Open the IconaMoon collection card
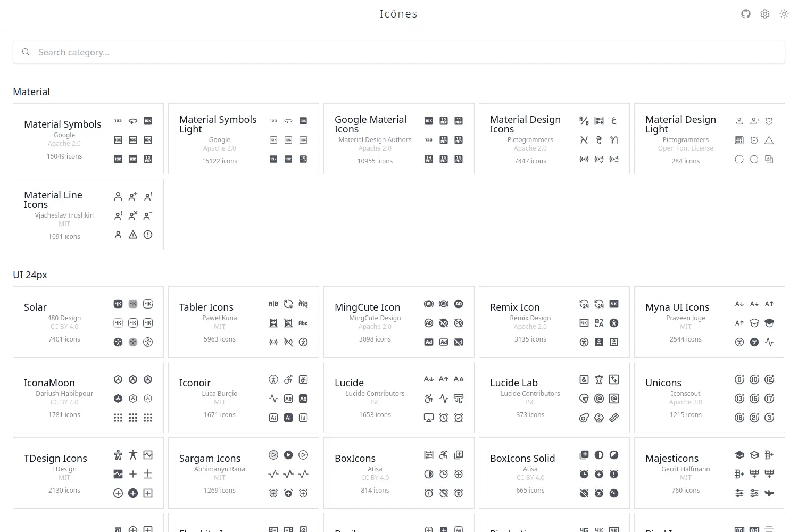 [x=88, y=397]
